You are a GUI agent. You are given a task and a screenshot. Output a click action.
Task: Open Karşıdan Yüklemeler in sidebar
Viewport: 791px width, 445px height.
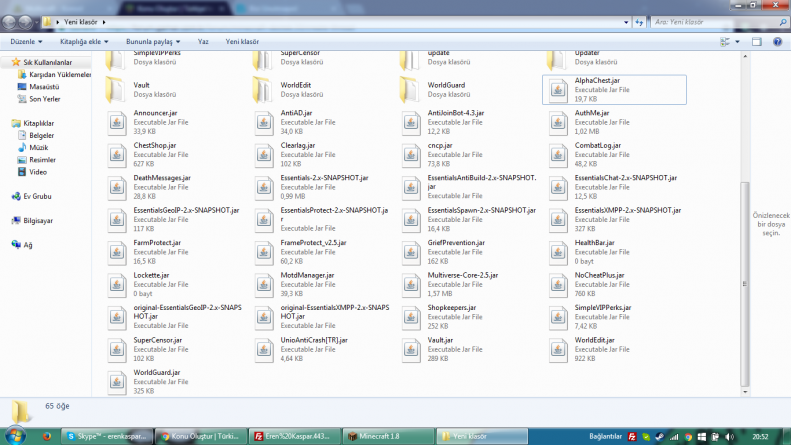(x=60, y=75)
